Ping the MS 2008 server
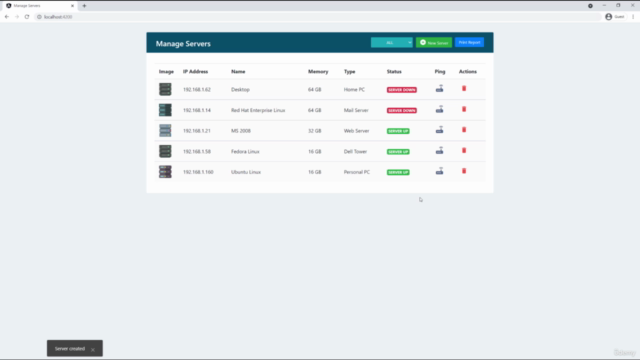Screen dimensions: 640x360 pos(439,130)
